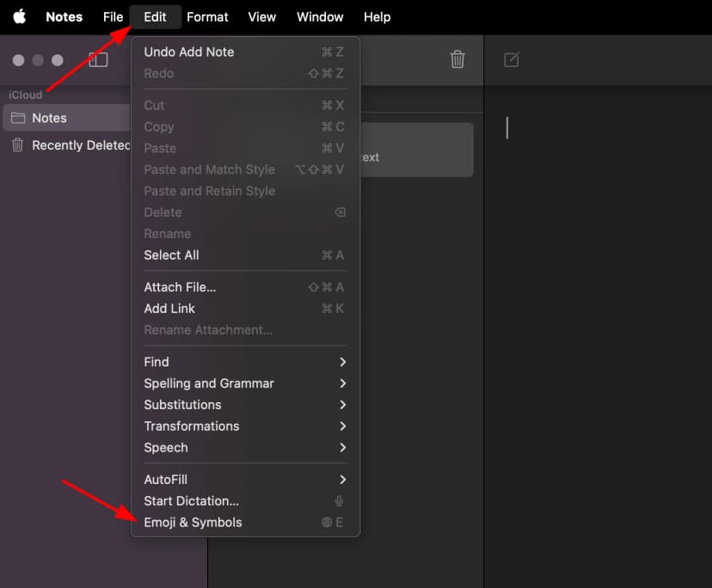Click the microphone icon beside Start Dictation
Viewport: 712px width, 588px height.
(x=339, y=500)
